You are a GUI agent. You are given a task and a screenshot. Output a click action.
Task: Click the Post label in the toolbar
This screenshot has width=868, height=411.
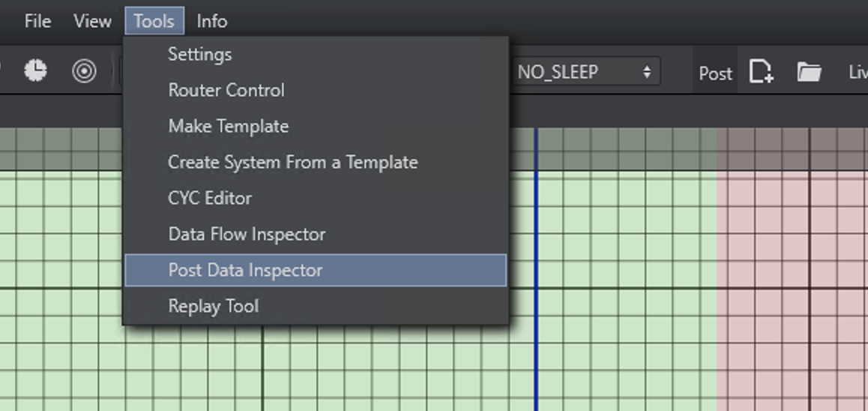(x=715, y=73)
